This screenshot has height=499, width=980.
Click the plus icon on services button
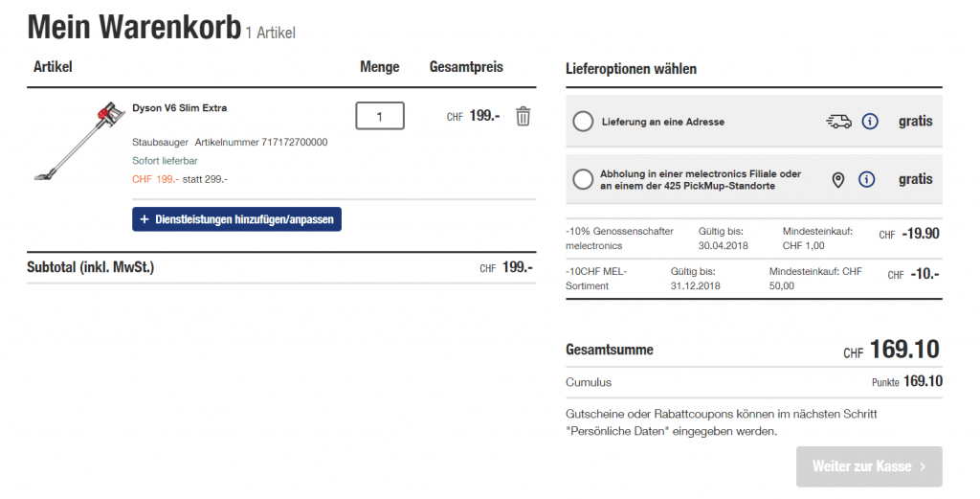(145, 219)
